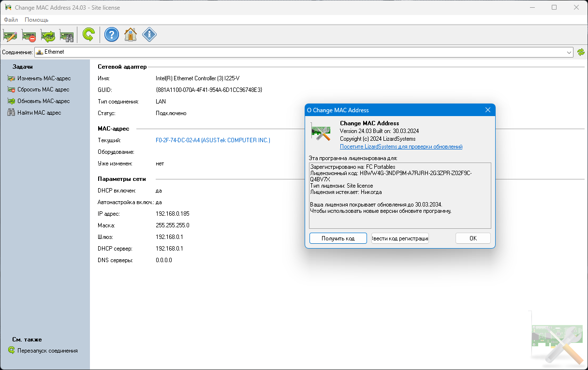Click DNS servers value 0.0.0.0
This screenshot has width=588, height=370.
[164, 260]
